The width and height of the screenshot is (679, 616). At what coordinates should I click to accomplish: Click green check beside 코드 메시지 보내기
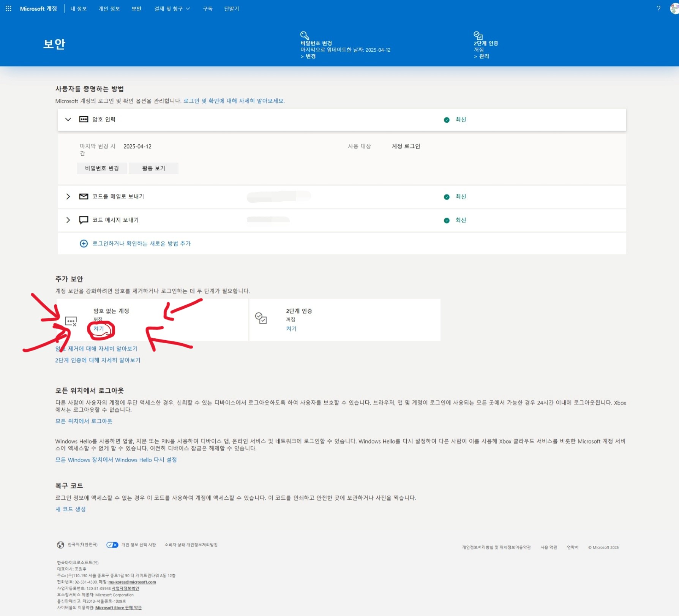447,221
